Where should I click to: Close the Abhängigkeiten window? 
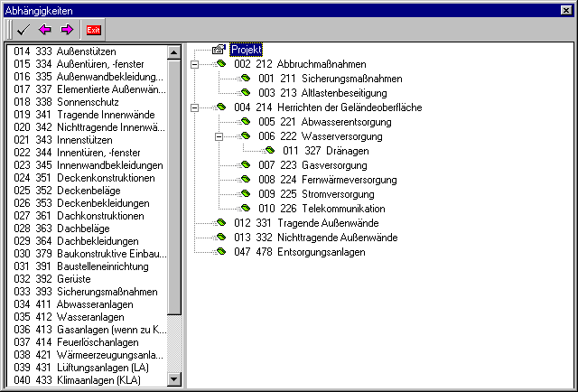click(566, 10)
